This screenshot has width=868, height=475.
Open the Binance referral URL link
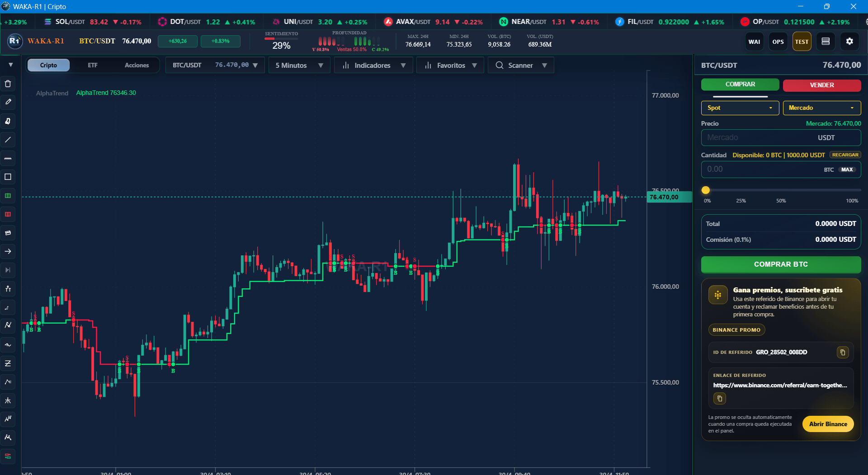tap(780, 385)
